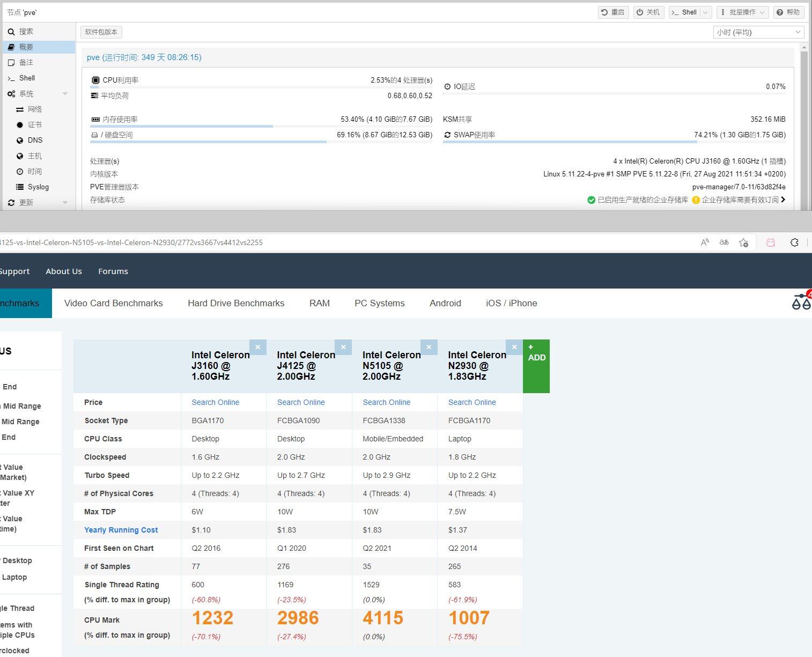Click the add to favorites star icon
The image size is (812, 657).
pos(743,242)
